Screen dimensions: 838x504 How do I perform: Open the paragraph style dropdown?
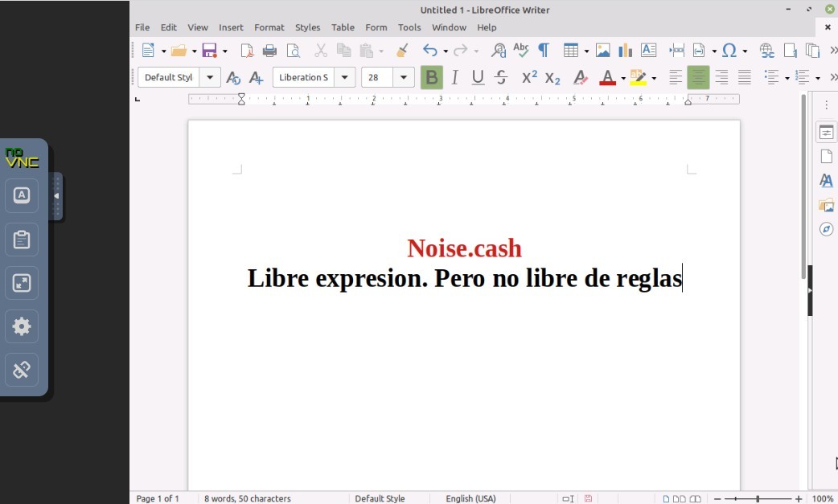[x=210, y=77]
